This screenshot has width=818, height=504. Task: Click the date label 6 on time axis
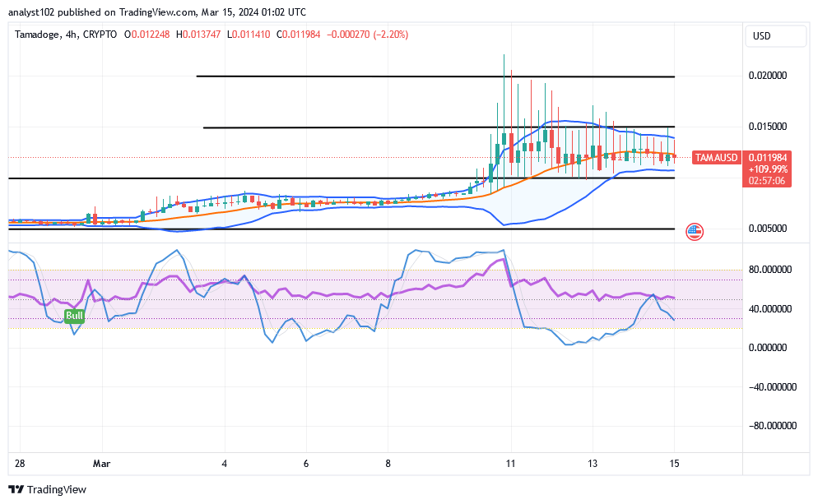pos(306,464)
